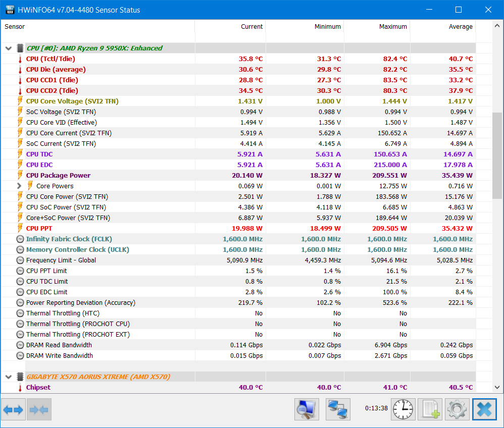Open sensor settings gear button
Viewport: 504px width, 428px height.
tap(457, 409)
